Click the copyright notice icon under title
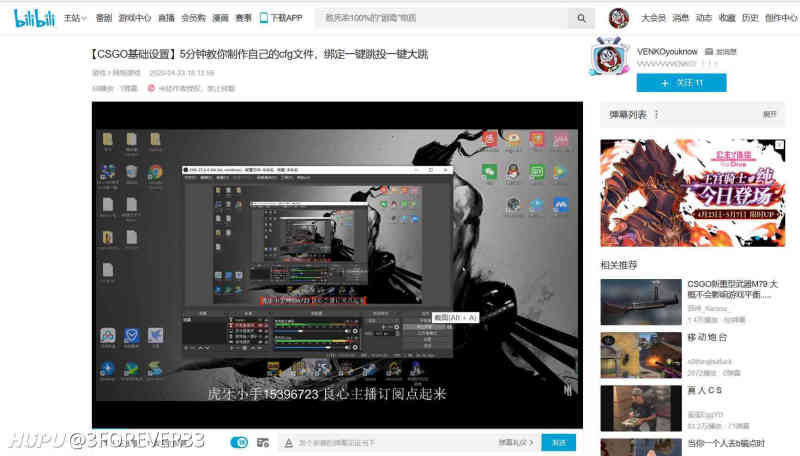Image resolution: width=800 pixels, height=456 pixels. [151, 88]
